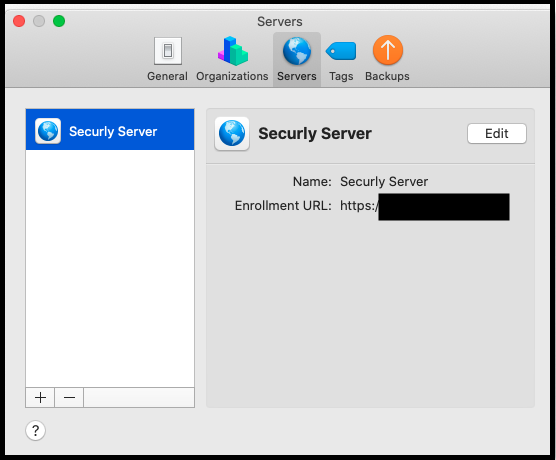Click the globe icon beside Securly Server heading
The width and height of the screenshot is (556, 460).
point(232,134)
